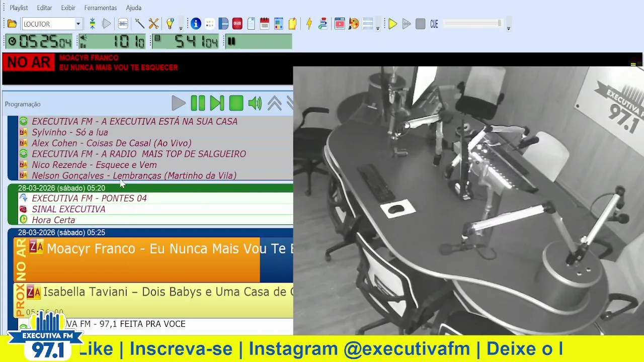This screenshot has height=362, width=644.
Task: Click the yellow lightning bolt icon
Action: (309, 24)
